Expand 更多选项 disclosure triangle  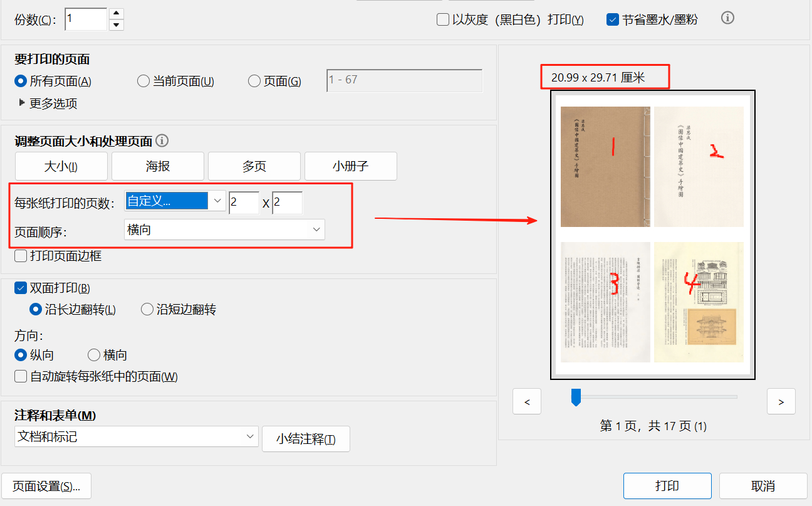coord(22,103)
